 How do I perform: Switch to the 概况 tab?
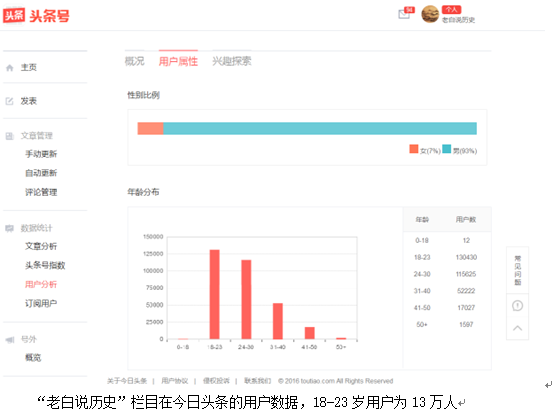135,61
